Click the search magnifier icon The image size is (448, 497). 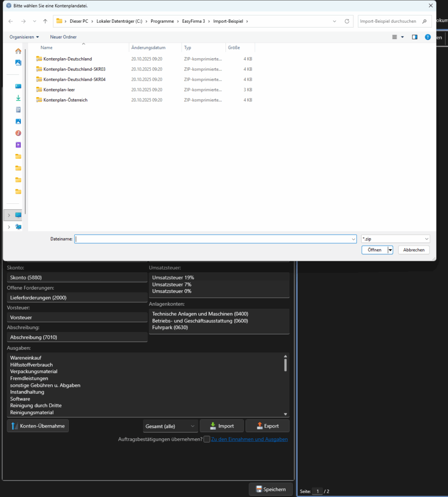point(424,21)
